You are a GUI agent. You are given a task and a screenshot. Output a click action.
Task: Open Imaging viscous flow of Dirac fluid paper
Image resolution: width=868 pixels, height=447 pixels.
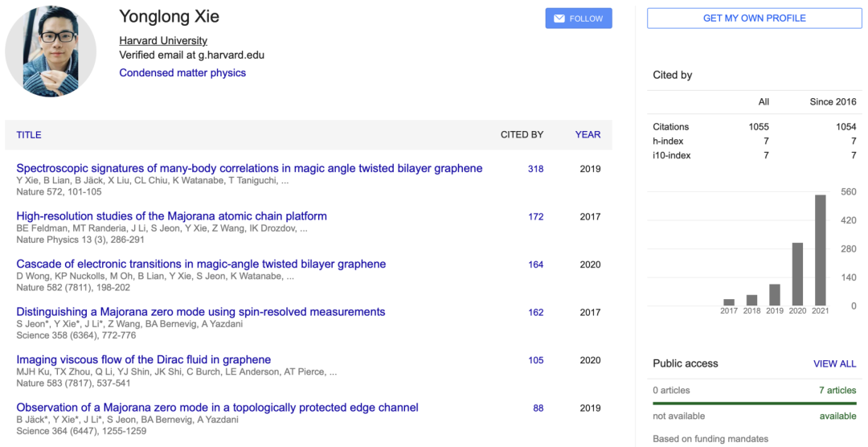[x=143, y=359]
